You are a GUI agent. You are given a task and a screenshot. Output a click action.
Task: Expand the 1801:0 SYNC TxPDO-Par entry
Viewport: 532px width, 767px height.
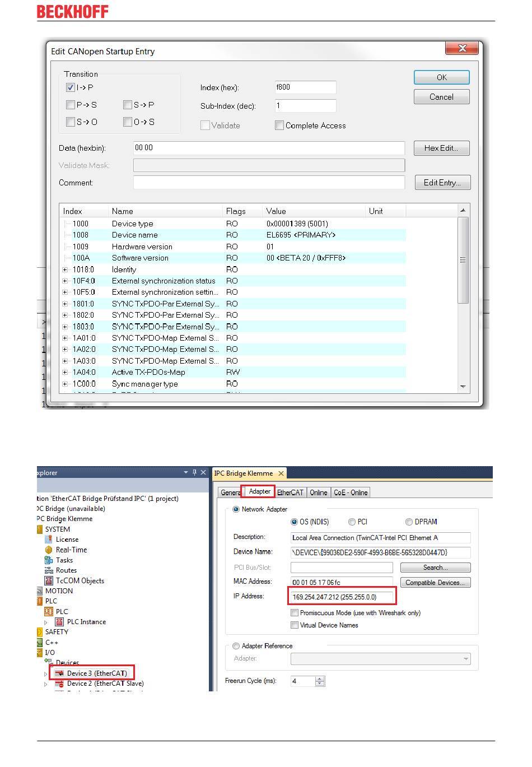pos(66,304)
